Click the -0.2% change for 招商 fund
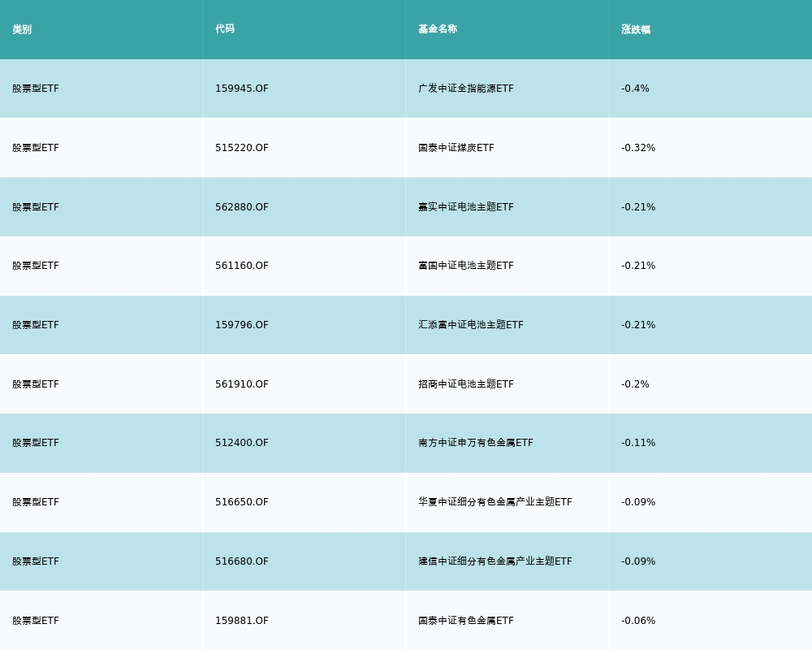 tap(635, 384)
